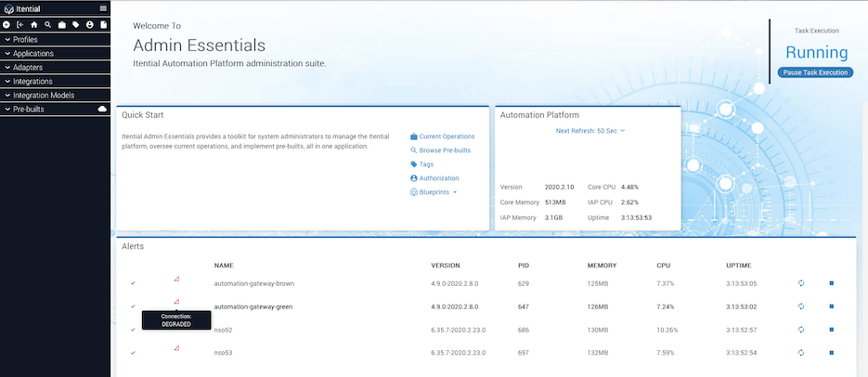Click the Core Memory value 513MB
This screenshot has width=868, height=377.
pyautogui.click(x=555, y=202)
